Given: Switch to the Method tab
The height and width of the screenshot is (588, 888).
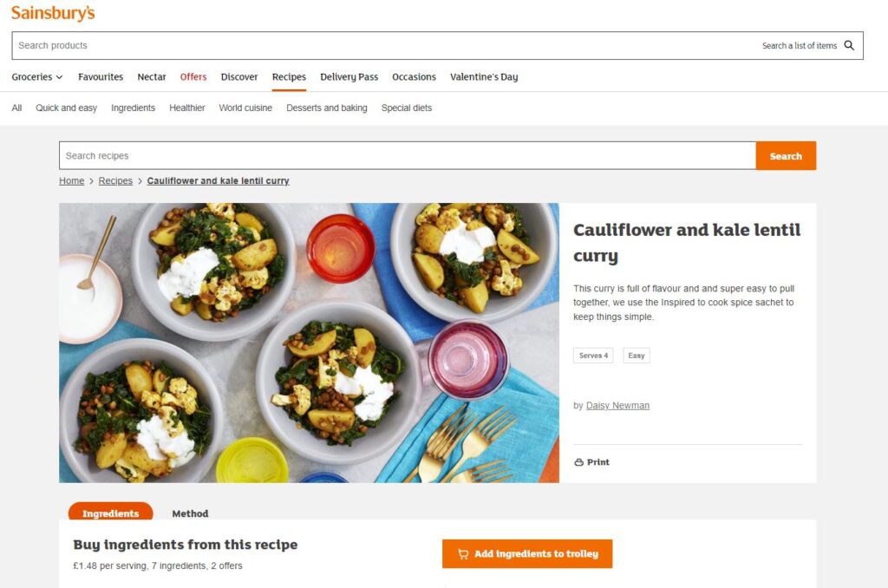Looking at the screenshot, I should (190, 513).
